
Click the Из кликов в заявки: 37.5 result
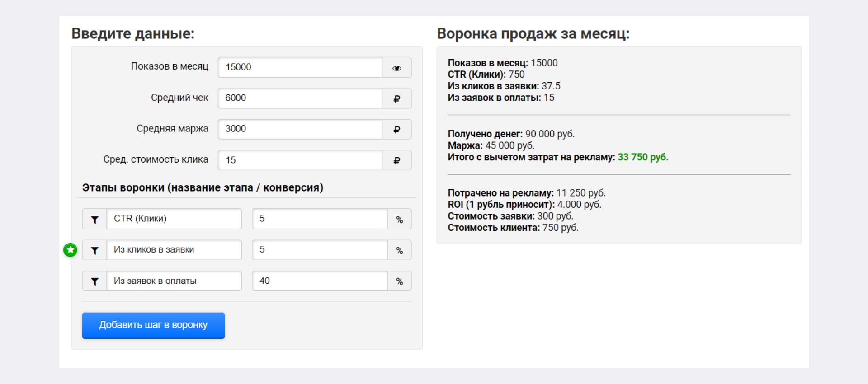pos(504,86)
